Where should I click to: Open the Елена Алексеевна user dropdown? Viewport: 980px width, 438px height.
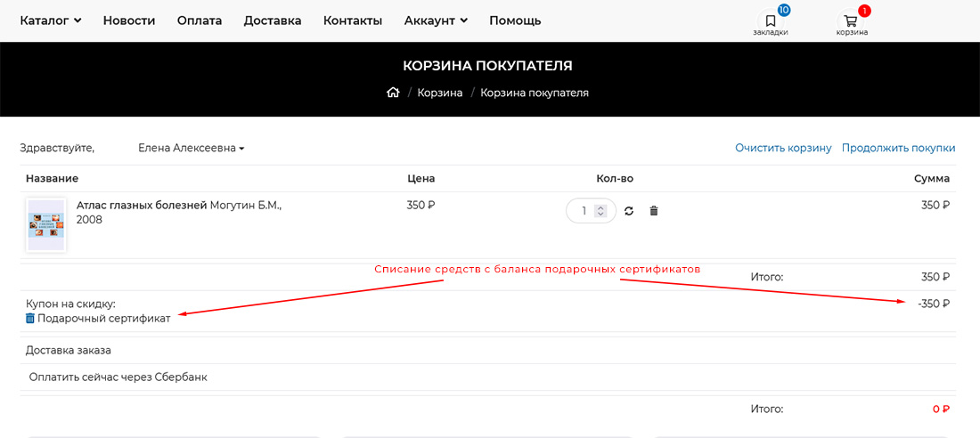click(x=191, y=148)
